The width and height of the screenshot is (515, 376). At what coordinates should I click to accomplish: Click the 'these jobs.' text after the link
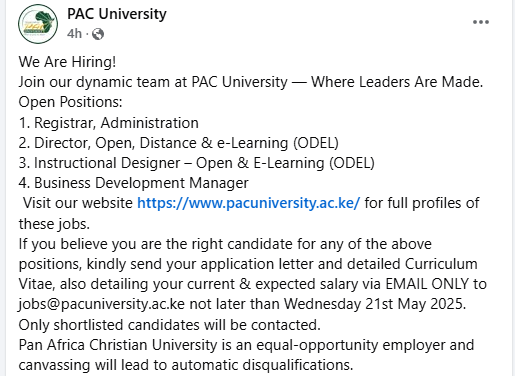pos(54,224)
